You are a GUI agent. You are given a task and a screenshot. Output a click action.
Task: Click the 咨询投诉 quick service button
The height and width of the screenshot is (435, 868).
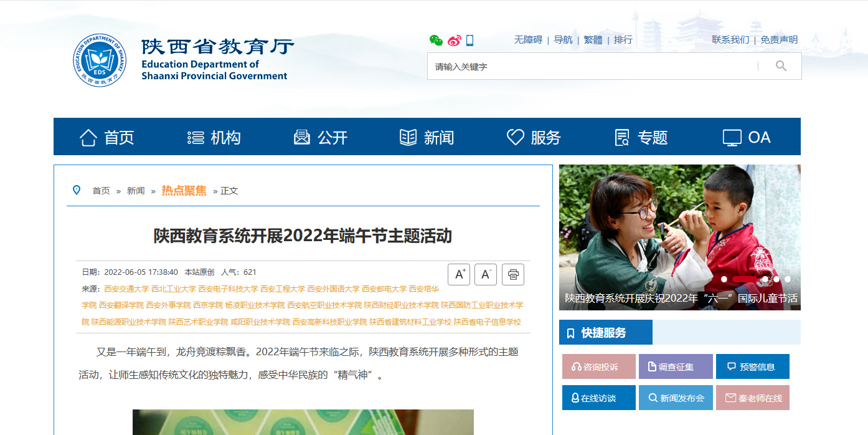click(x=598, y=366)
